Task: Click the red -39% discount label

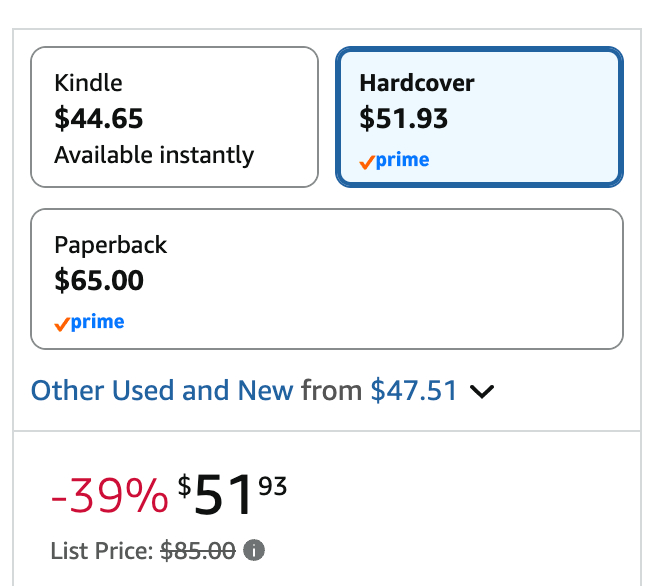Action: pos(109,495)
